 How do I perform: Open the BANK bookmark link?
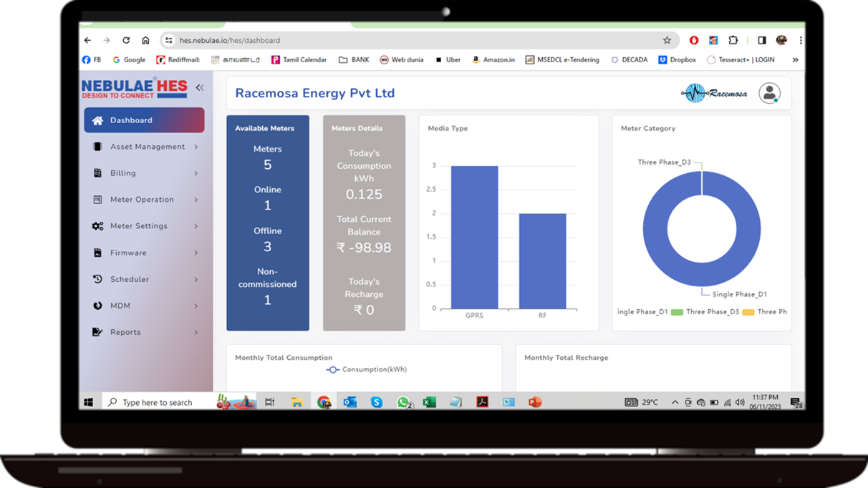coord(353,59)
